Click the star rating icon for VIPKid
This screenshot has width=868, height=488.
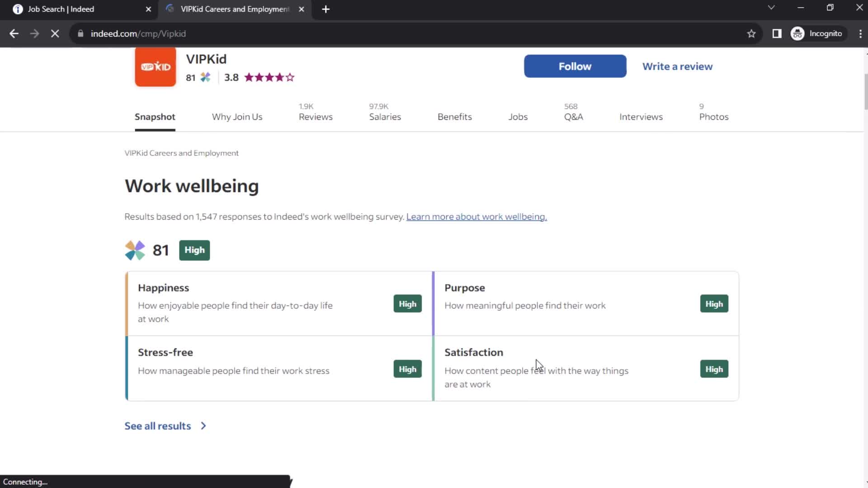coord(269,77)
